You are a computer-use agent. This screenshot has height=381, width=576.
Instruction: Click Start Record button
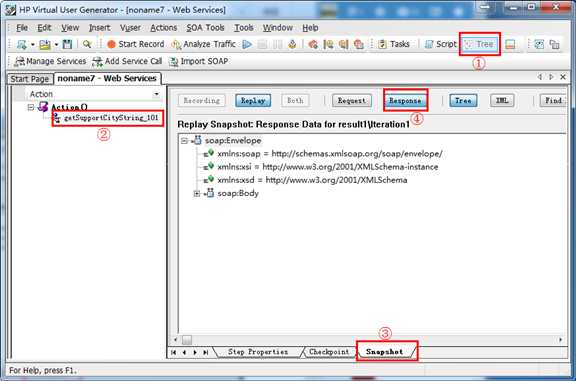136,44
